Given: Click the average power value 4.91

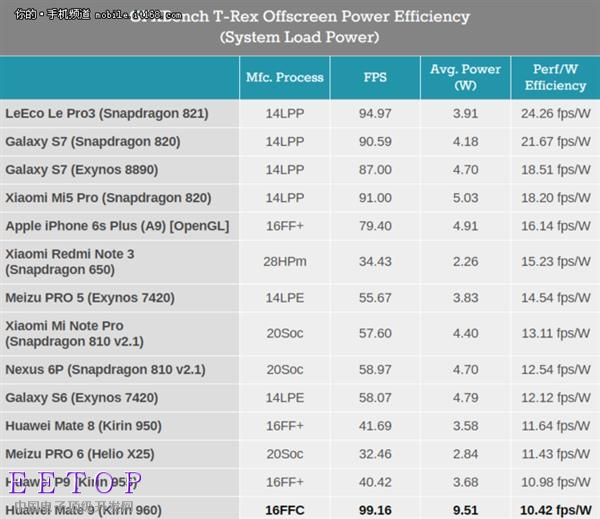Looking at the screenshot, I should coord(465,226).
